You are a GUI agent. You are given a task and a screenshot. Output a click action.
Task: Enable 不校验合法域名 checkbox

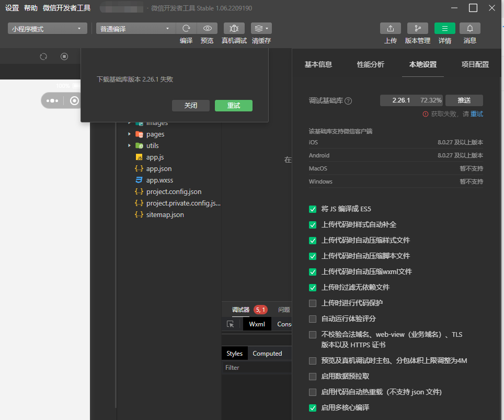(313, 335)
